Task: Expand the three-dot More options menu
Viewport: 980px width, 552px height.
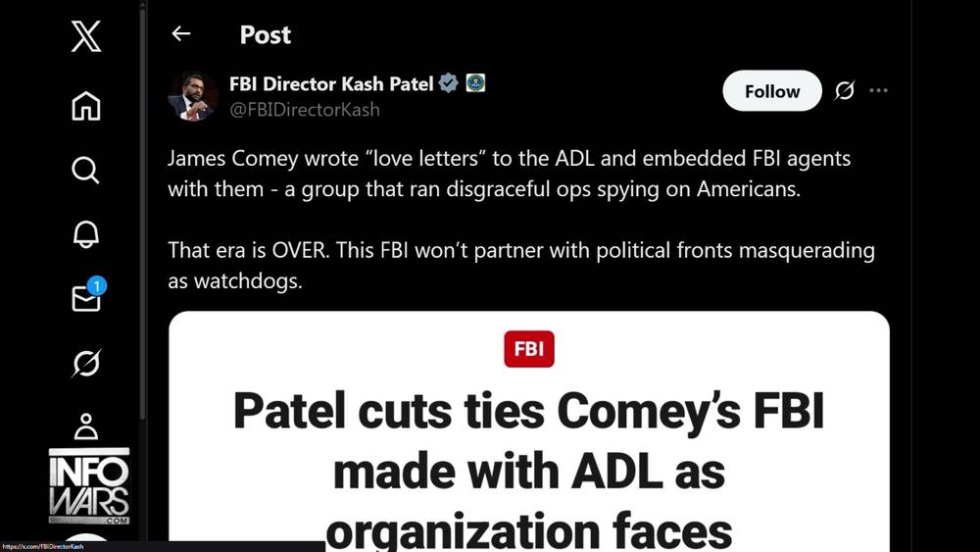Action: click(x=878, y=91)
